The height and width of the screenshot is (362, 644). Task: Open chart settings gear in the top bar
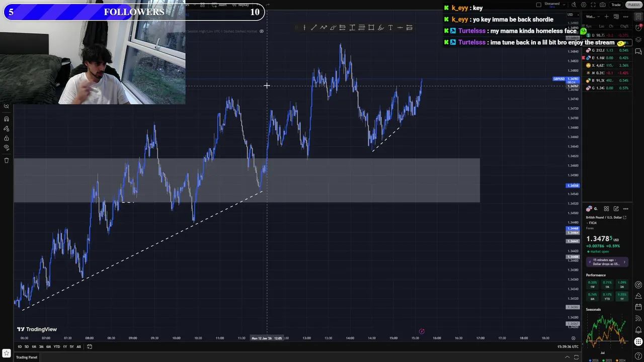pos(584,5)
